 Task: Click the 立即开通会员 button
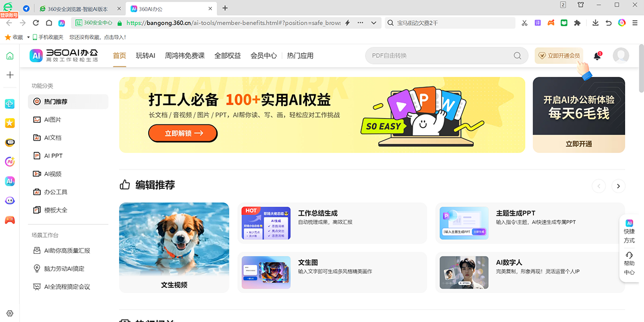pos(559,56)
